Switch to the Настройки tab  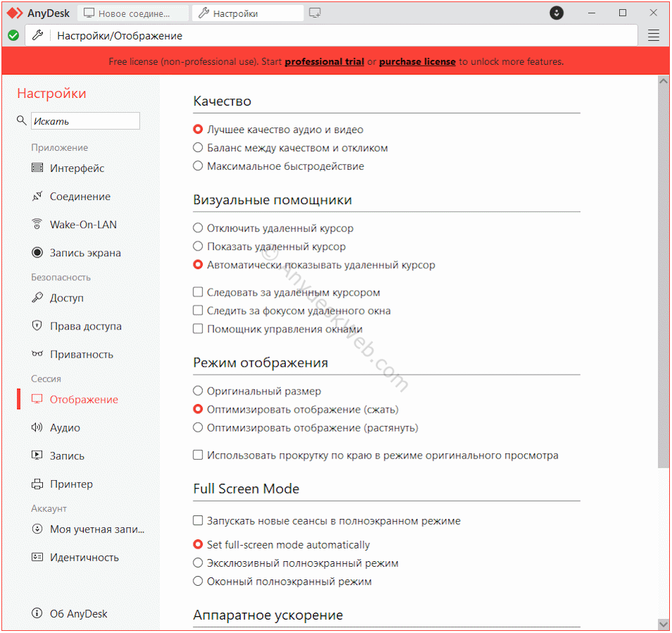[x=248, y=13]
